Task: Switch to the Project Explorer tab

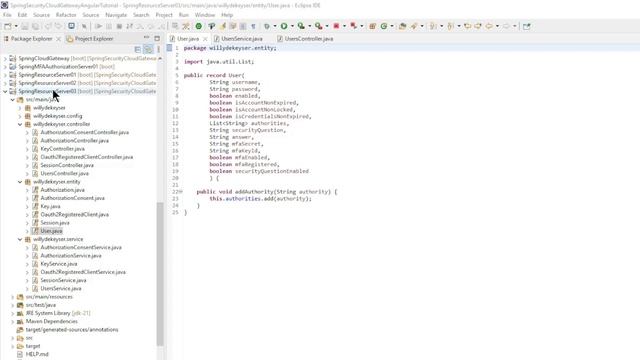Action: 90,39
